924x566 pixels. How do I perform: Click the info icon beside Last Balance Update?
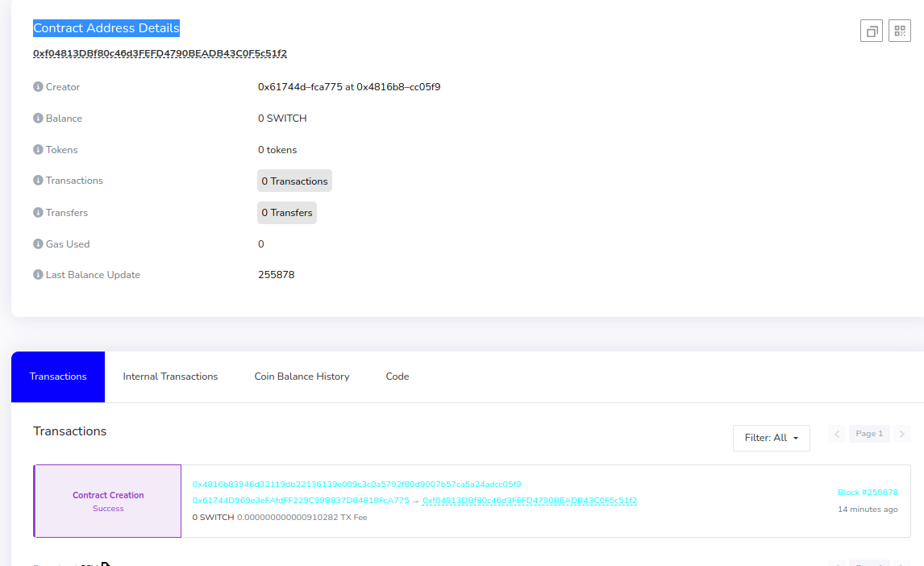point(36,274)
